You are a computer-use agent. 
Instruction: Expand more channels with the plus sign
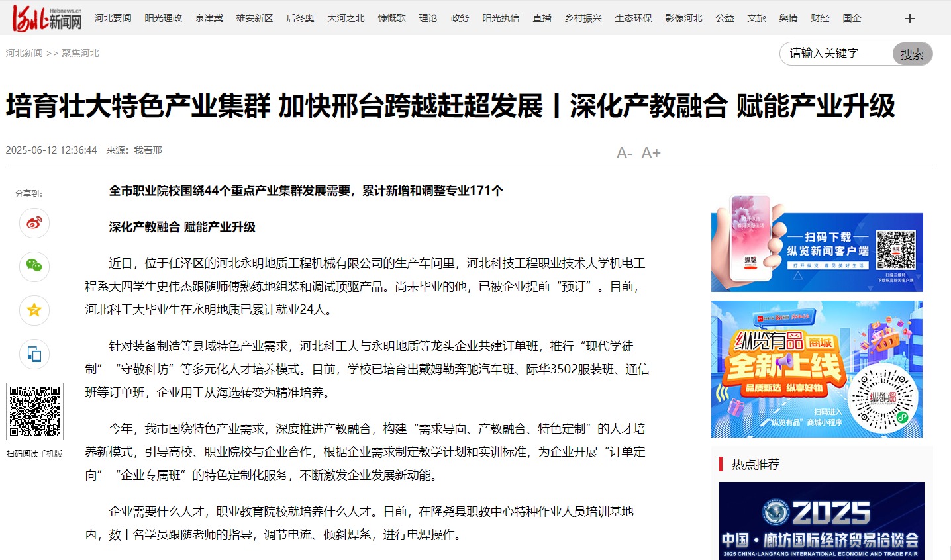pos(911,18)
